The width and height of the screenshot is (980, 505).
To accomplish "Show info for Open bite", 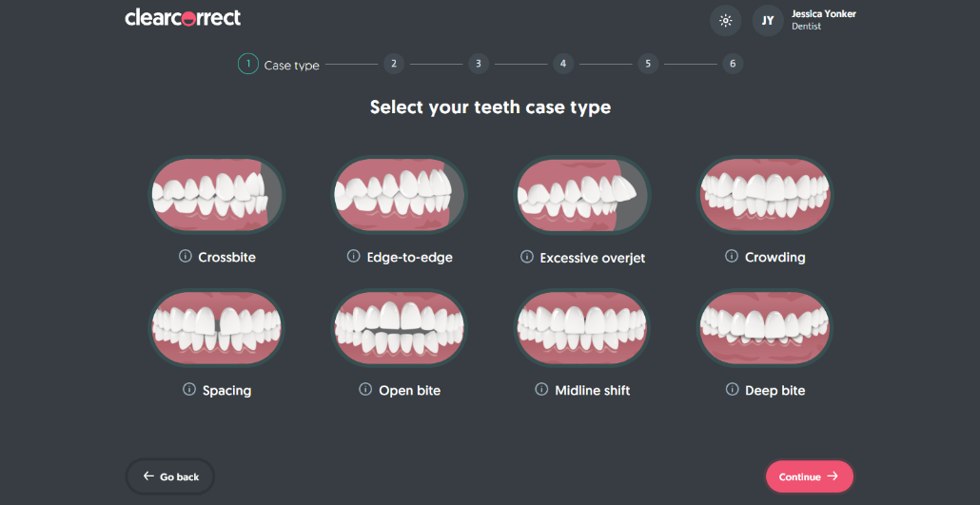I will pyautogui.click(x=365, y=390).
